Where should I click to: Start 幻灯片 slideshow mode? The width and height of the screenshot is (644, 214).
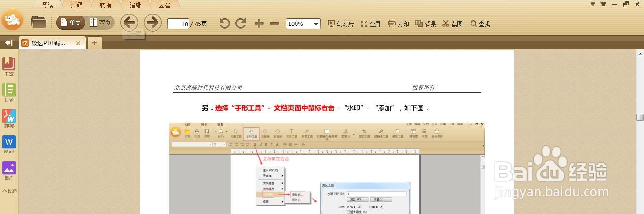[x=340, y=24]
